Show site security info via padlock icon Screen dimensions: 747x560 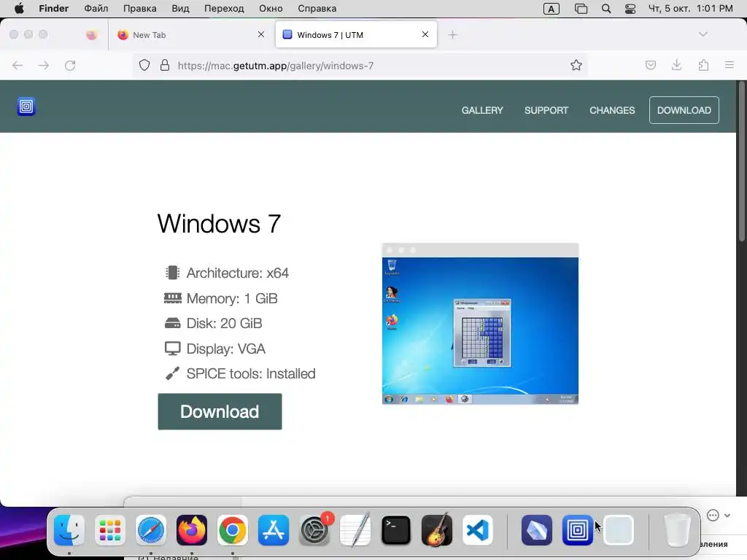165,66
